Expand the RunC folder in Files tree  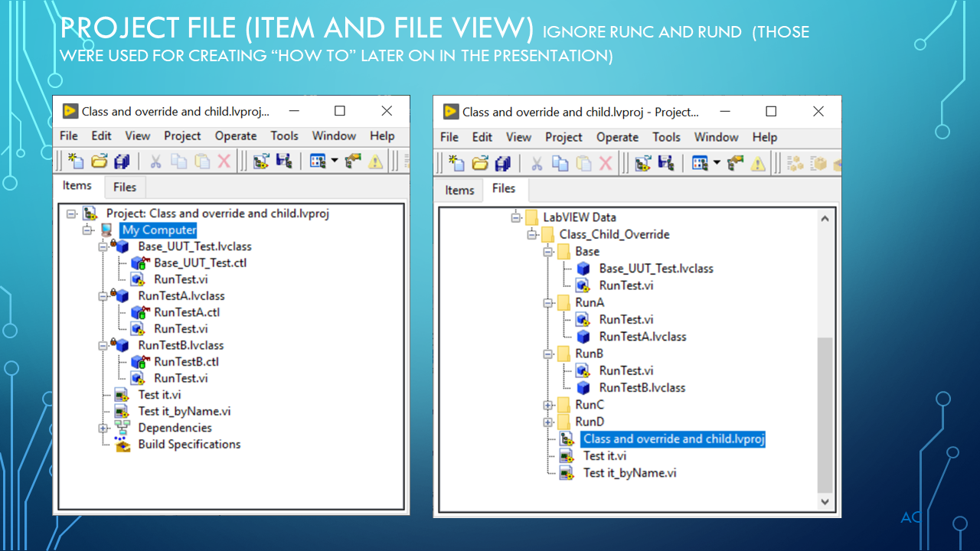tap(547, 405)
